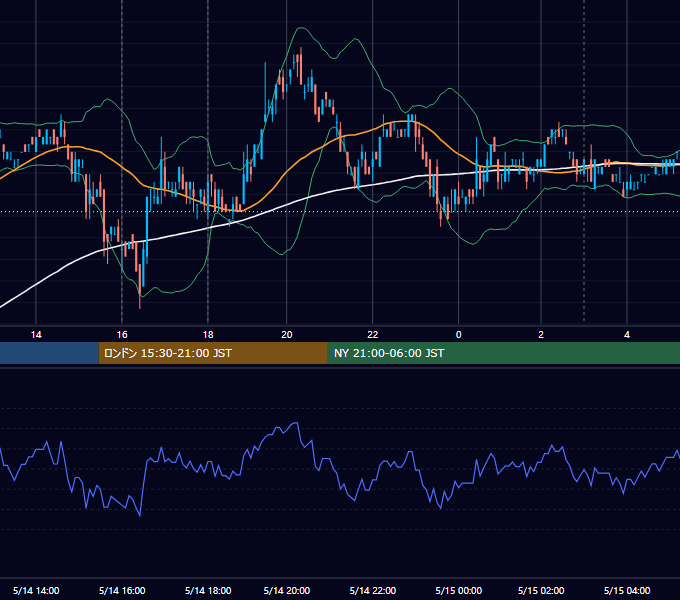Image resolution: width=680 pixels, height=600 pixels.
Task: Click the 5/14 18:00 date label
Action: pyautogui.click(x=208, y=590)
